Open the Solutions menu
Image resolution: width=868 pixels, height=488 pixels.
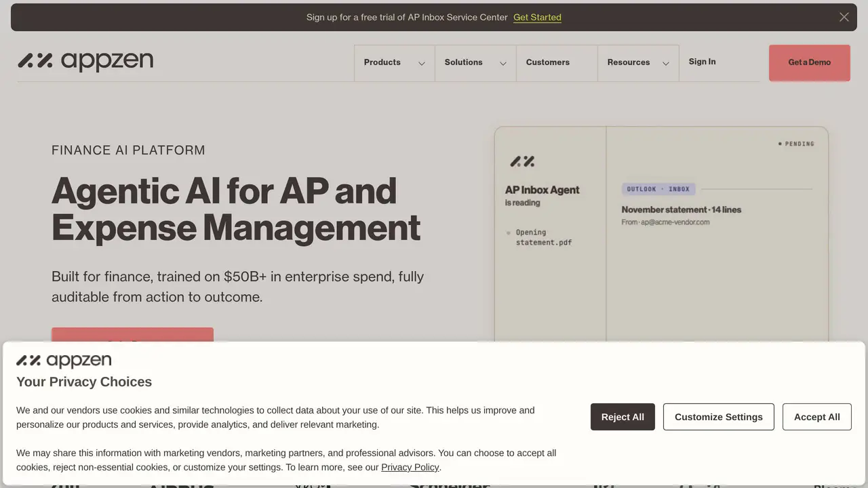click(464, 62)
